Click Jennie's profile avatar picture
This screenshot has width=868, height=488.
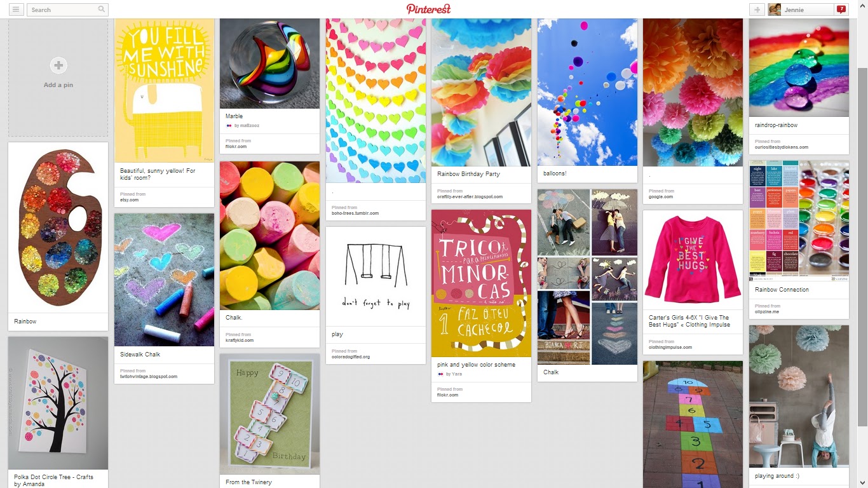[x=775, y=10]
